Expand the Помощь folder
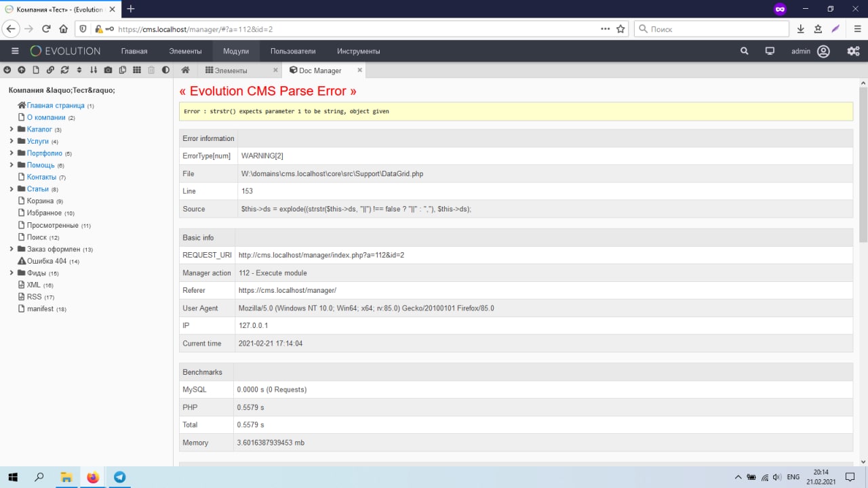The height and width of the screenshot is (488, 868). (x=12, y=165)
